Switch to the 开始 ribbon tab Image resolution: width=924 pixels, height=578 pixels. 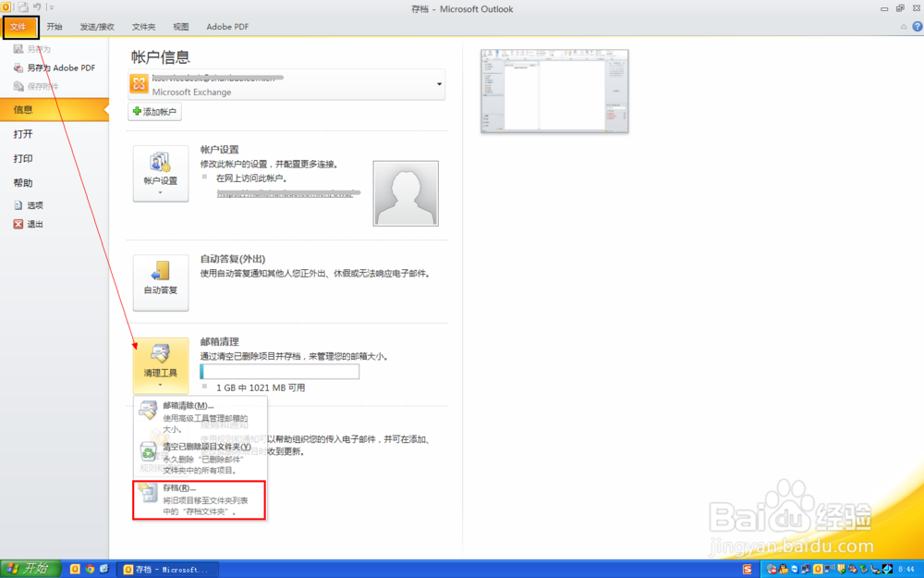coord(55,27)
